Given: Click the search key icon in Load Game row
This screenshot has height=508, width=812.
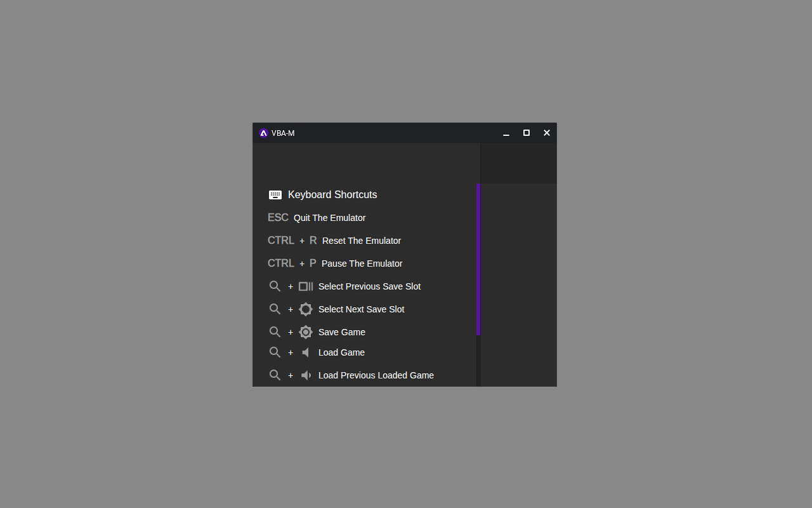Looking at the screenshot, I should point(275,352).
